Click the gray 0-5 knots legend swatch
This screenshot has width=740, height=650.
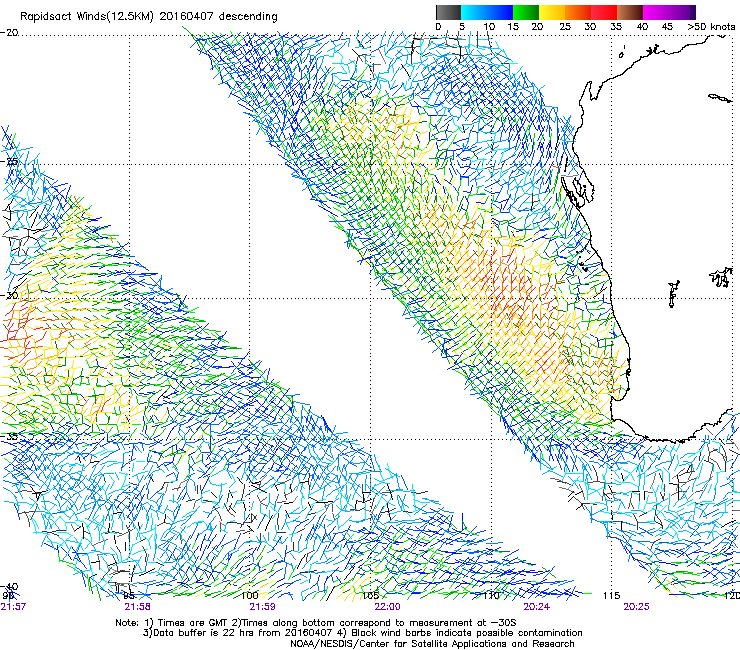[x=448, y=12]
